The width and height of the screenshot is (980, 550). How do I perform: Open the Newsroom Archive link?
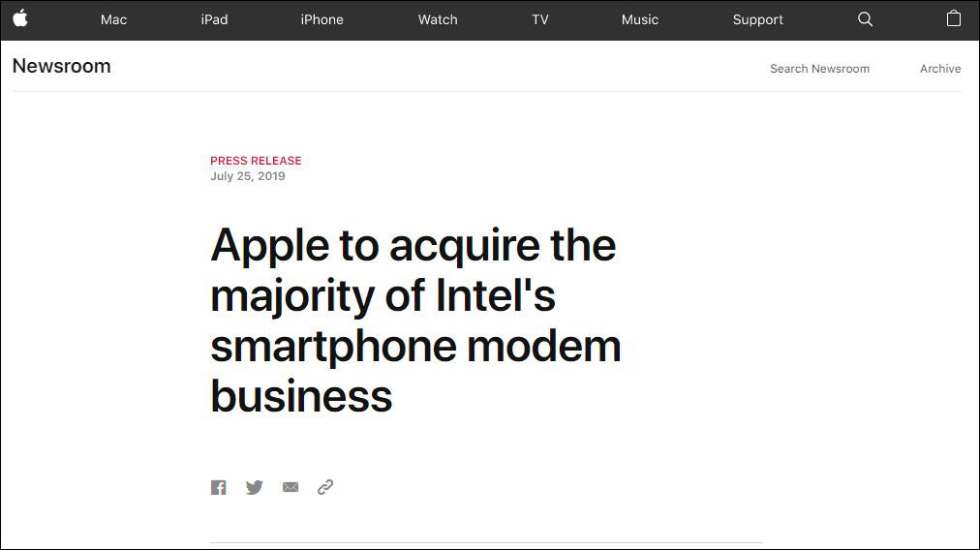940,69
